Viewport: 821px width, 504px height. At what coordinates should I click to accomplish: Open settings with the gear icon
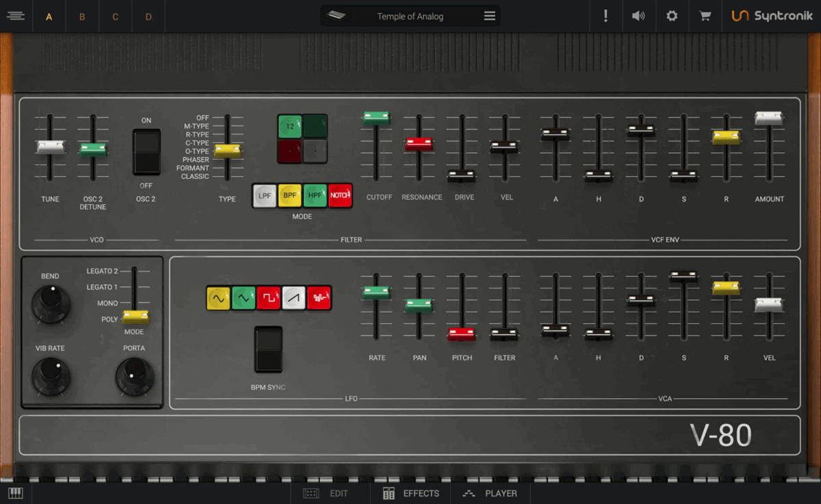pos(672,16)
